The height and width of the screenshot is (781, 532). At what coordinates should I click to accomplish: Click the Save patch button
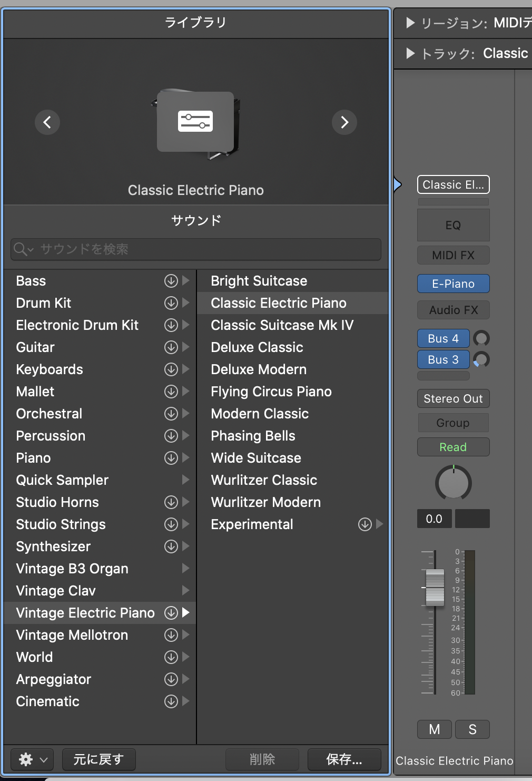point(344,759)
